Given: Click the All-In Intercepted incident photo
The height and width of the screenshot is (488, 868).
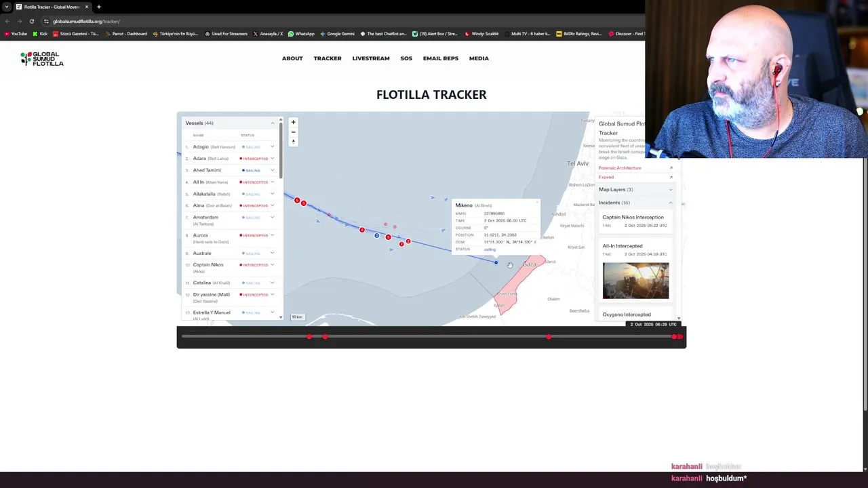Looking at the screenshot, I should coord(635,281).
